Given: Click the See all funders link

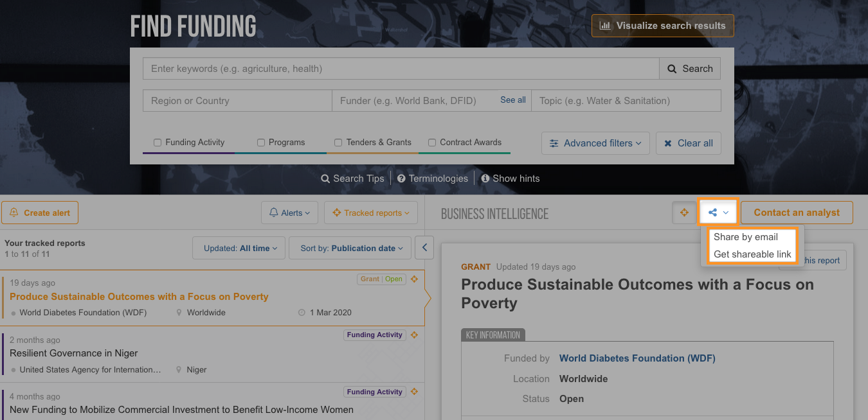Looking at the screenshot, I should (513, 100).
